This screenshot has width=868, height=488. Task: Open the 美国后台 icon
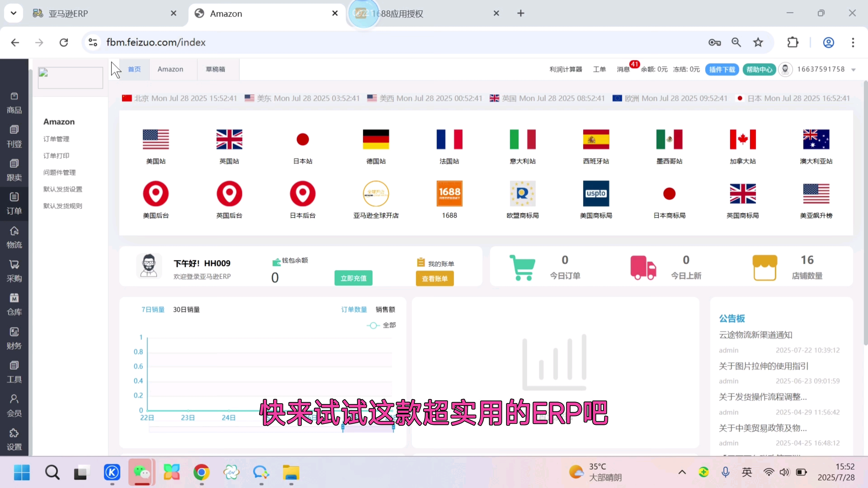[156, 194]
